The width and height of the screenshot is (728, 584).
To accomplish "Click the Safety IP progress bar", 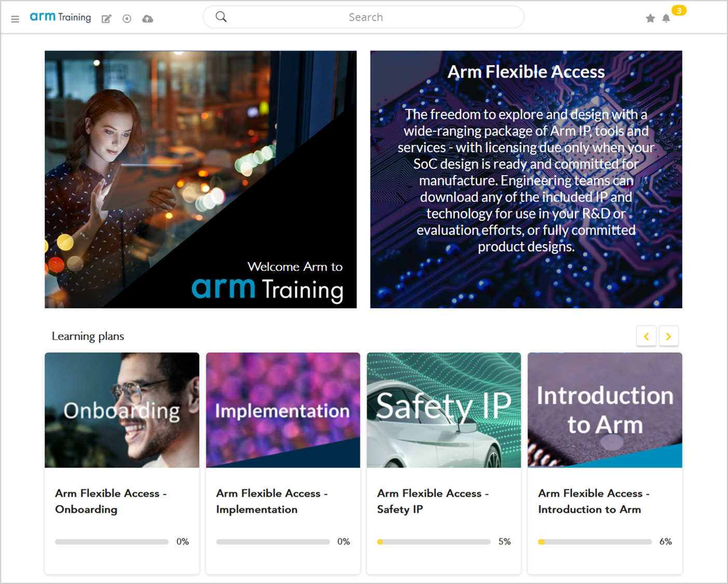I will [x=434, y=542].
